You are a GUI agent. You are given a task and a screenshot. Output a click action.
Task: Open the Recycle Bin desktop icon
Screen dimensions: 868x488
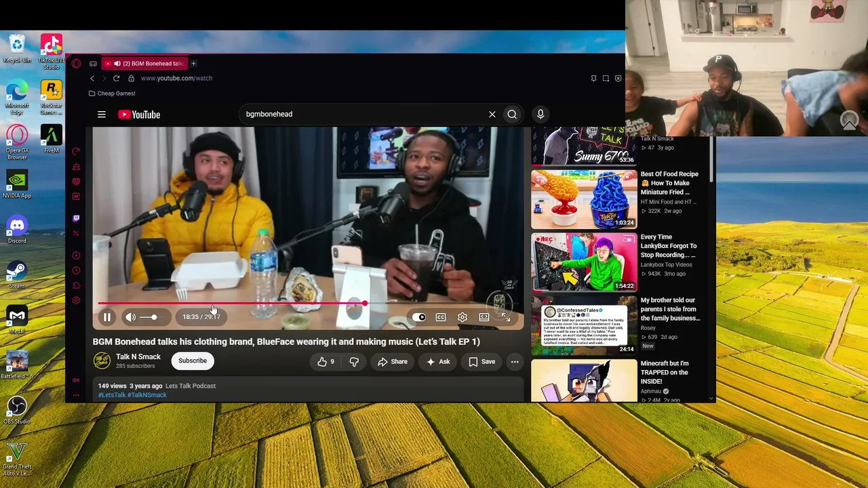click(17, 49)
